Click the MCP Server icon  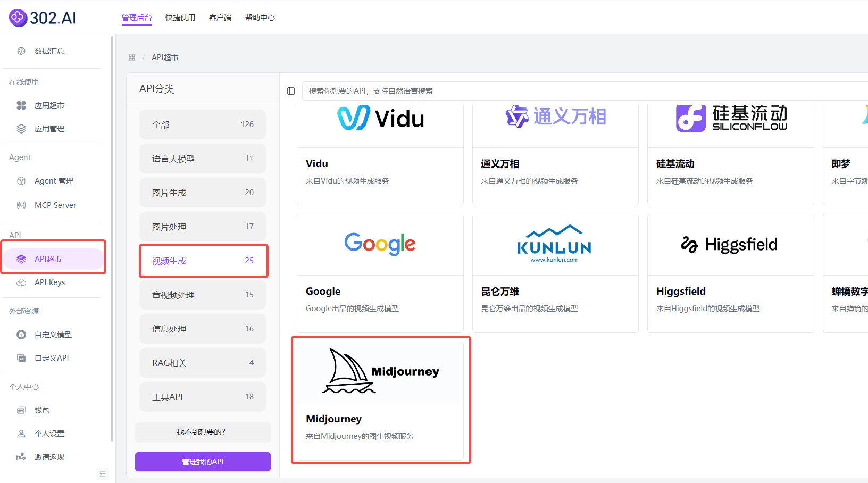coord(21,205)
